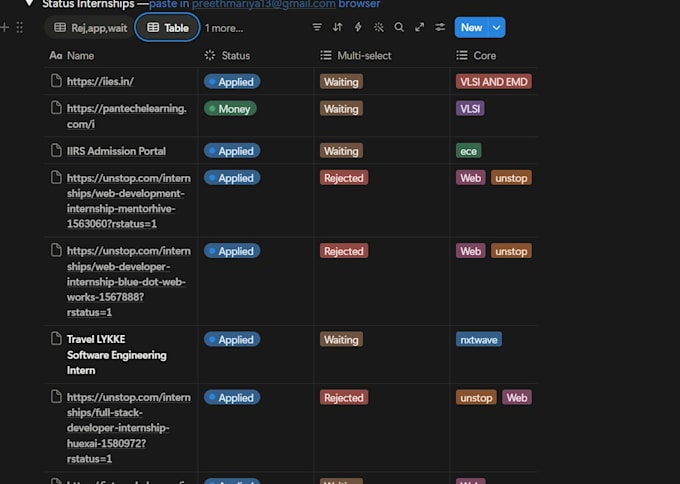Screen dimensions: 680x484
Task: Click the AI sparkle icon in toolbar
Action: click(379, 27)
